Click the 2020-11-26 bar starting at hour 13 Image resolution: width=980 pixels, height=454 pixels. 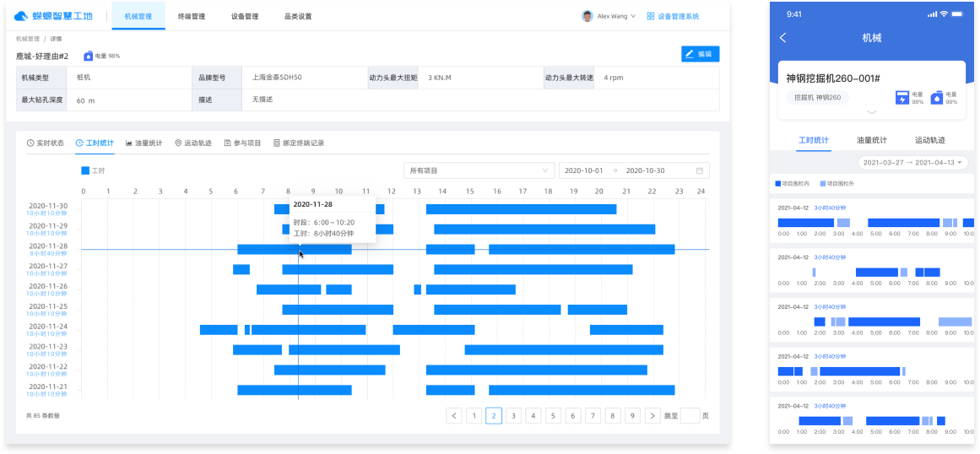pyautogui.click(x=417, y=289)
